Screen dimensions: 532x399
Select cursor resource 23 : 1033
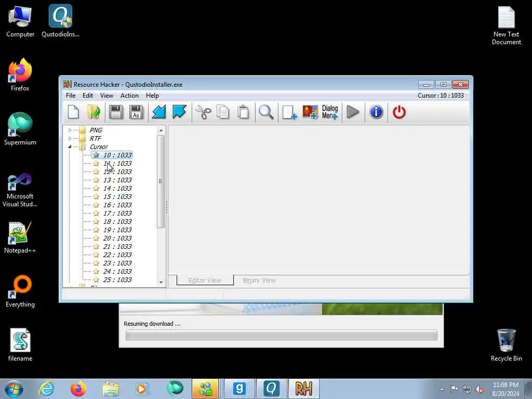[117, 263]
